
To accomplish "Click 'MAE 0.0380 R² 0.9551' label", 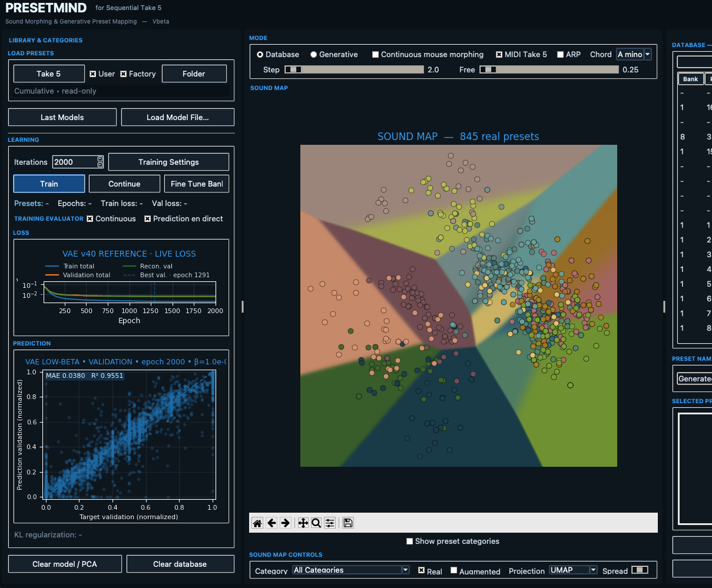I will (84, 376).
